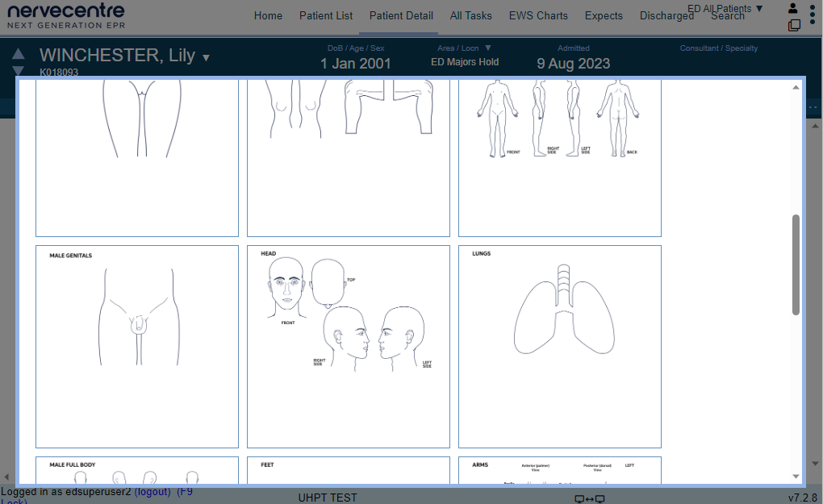Viewport: 823px width, 504px height.
Task: Click the dialog scrollbar up arrow
Action: click(x=796, y=87)
